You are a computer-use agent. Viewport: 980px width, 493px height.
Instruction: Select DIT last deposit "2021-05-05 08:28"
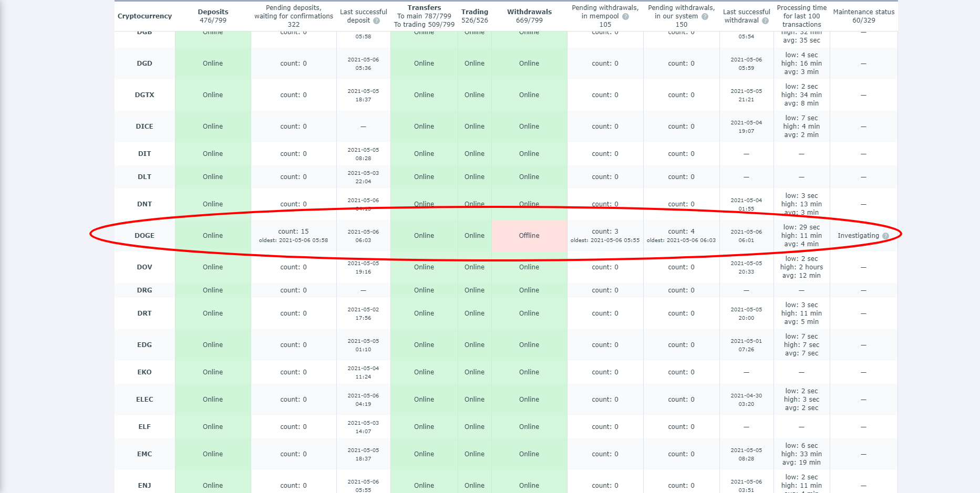pos(363,154)
